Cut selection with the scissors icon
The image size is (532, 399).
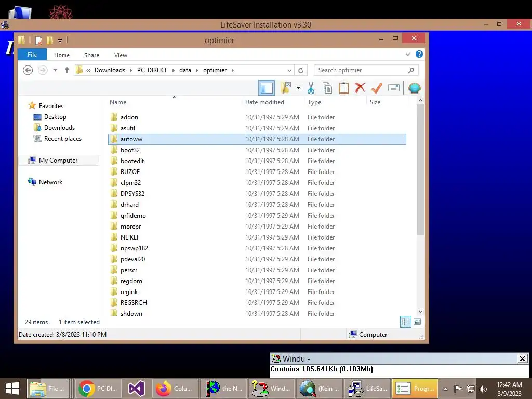(x=311, y=88)
